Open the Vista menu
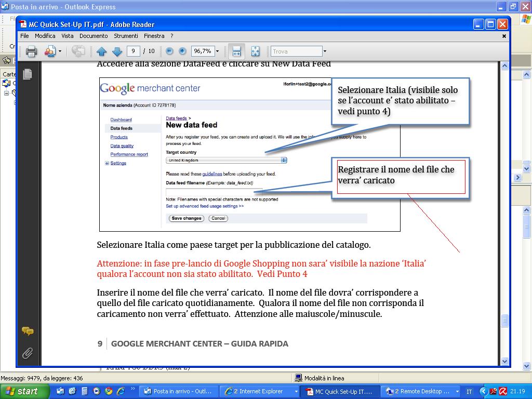Image resolution: width=532 pixels, height=399 pixels. click(67, 36)
